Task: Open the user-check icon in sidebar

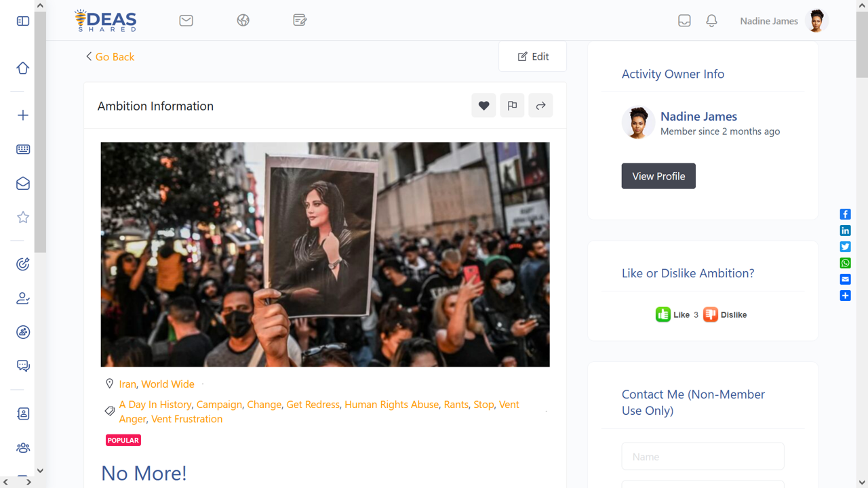Action: point(23,298)
